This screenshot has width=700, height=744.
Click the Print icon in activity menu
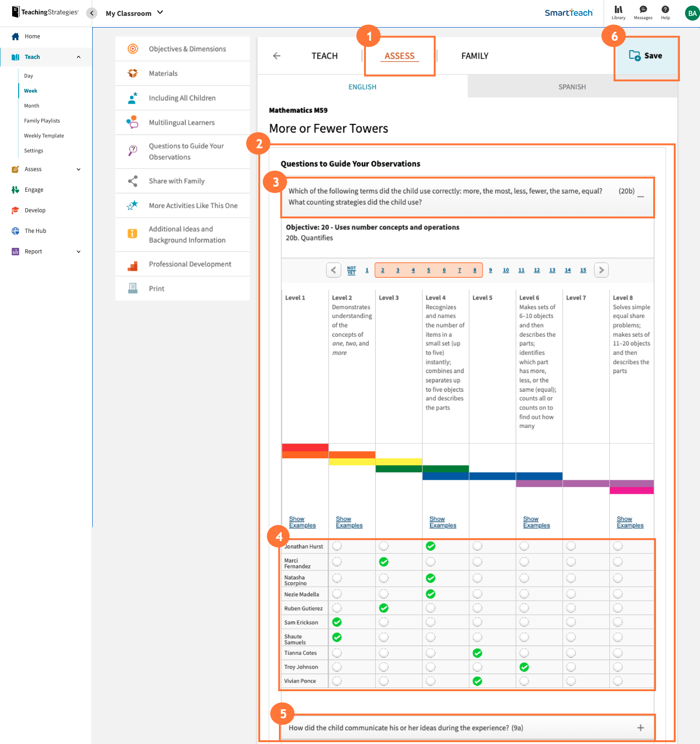pyautogui.click(x=133, y=289)
